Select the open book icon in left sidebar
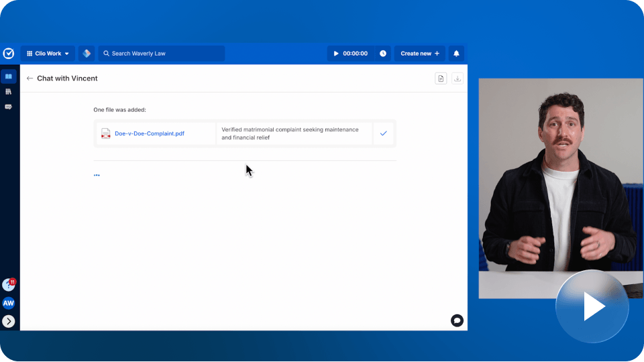The height and width of the screenshot is (362, 644). 9,76
